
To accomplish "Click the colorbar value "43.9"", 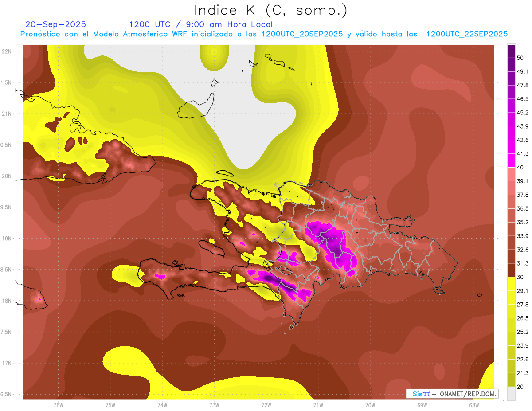I will pyautogui.click(x=523, y=127).
